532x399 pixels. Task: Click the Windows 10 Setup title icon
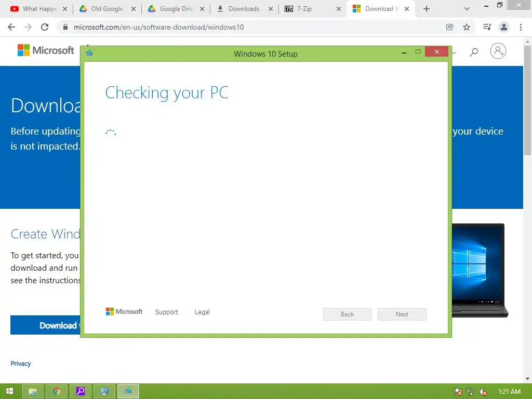click(x=89, y=52)
